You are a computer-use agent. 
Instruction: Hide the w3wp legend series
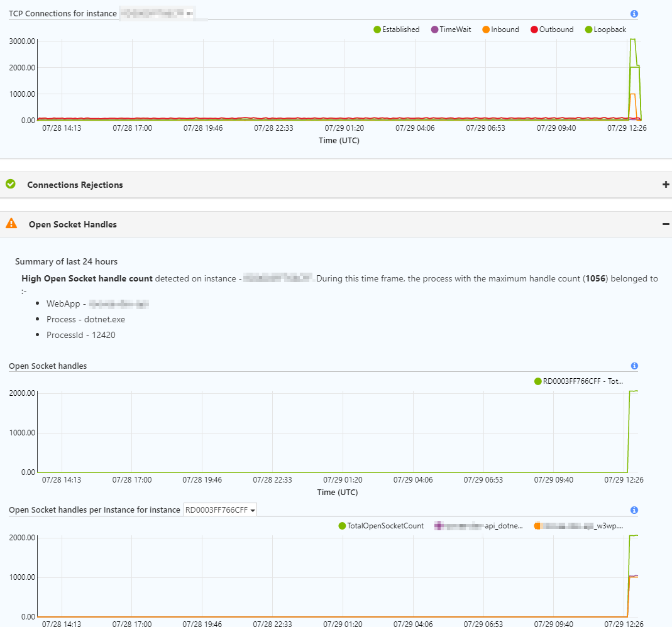tap(585, 525)
